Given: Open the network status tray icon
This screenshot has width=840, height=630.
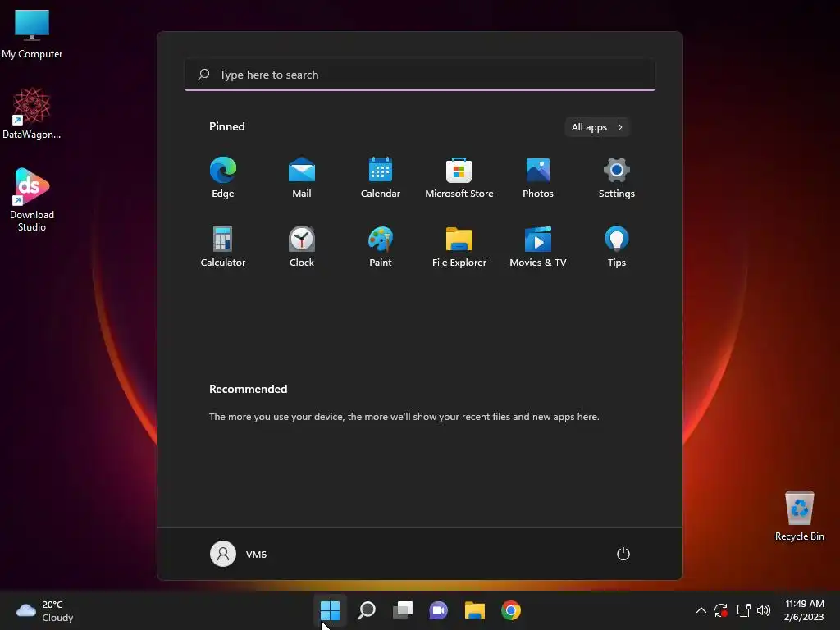Looking at the screenshot, I should [x=743, y=610].
